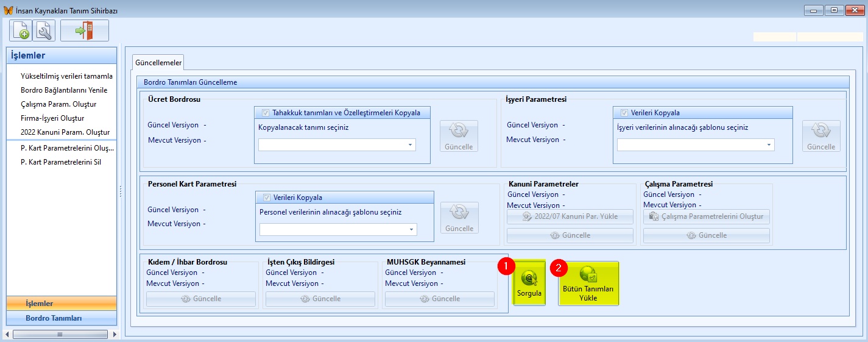868x342 pixels.
Task: Click the Sorgula query button
Action: point(529,283)
